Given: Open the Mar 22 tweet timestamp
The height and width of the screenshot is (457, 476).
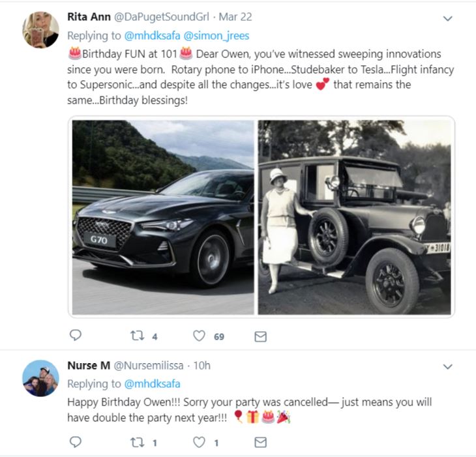Looking at the screenshot, I should (235, 17).
